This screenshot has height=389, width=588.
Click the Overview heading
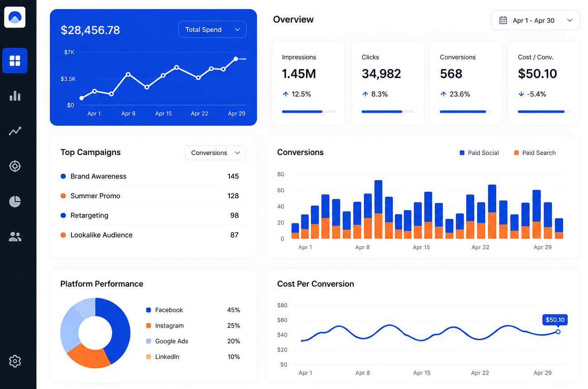pyautogui.click(x=293, y=19)
